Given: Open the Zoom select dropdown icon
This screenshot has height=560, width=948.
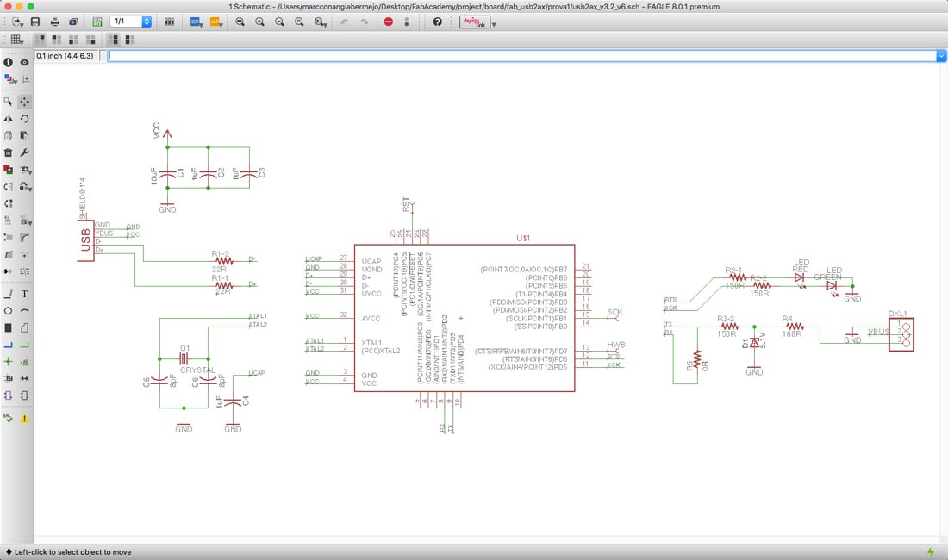Looking at the screenshot, I should coord(321,22).
